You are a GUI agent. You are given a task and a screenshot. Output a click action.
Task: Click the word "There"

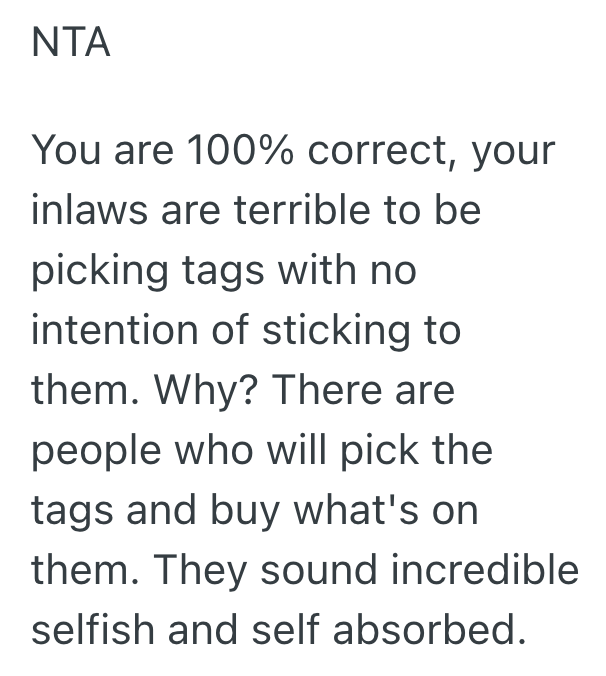(321, 389)
